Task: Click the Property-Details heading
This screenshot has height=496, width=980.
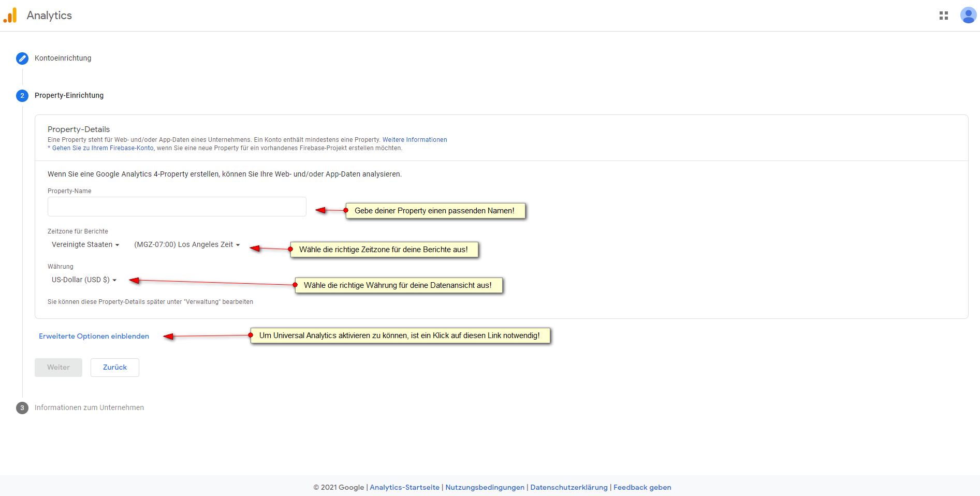Action: click(79, 129)
